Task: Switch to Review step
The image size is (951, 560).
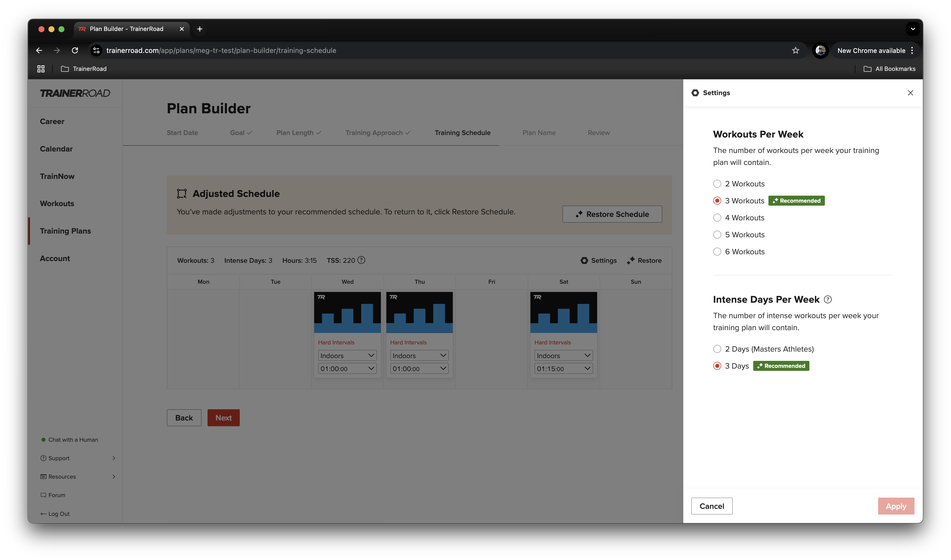Action: click(x=599, y=133)
